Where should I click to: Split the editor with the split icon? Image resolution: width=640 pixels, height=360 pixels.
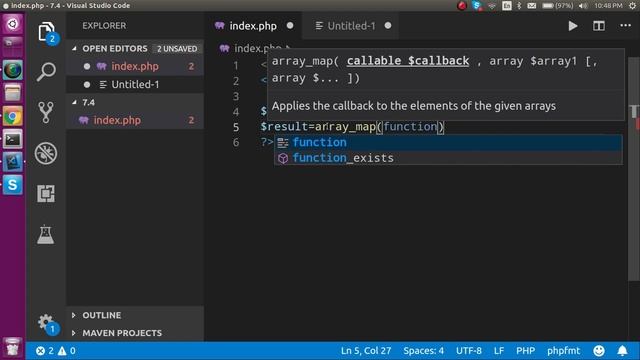pos(599,26)
